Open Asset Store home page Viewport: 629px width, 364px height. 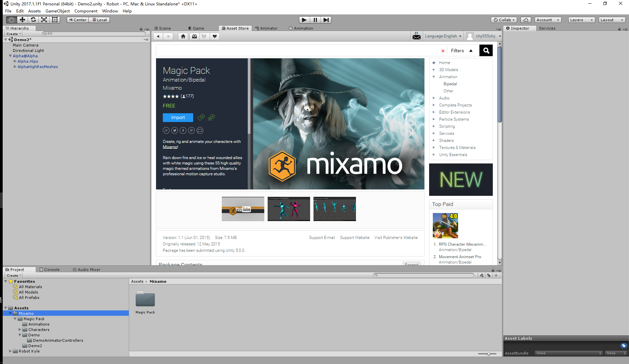pos(183,36)
